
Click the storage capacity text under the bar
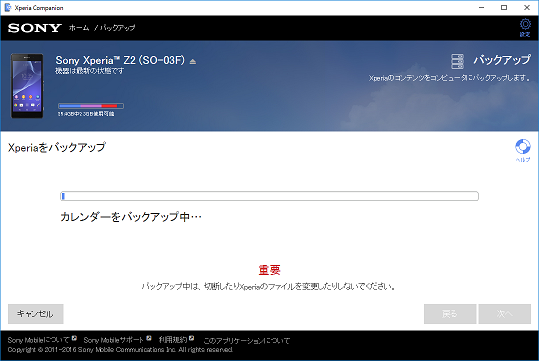[86, 114]
